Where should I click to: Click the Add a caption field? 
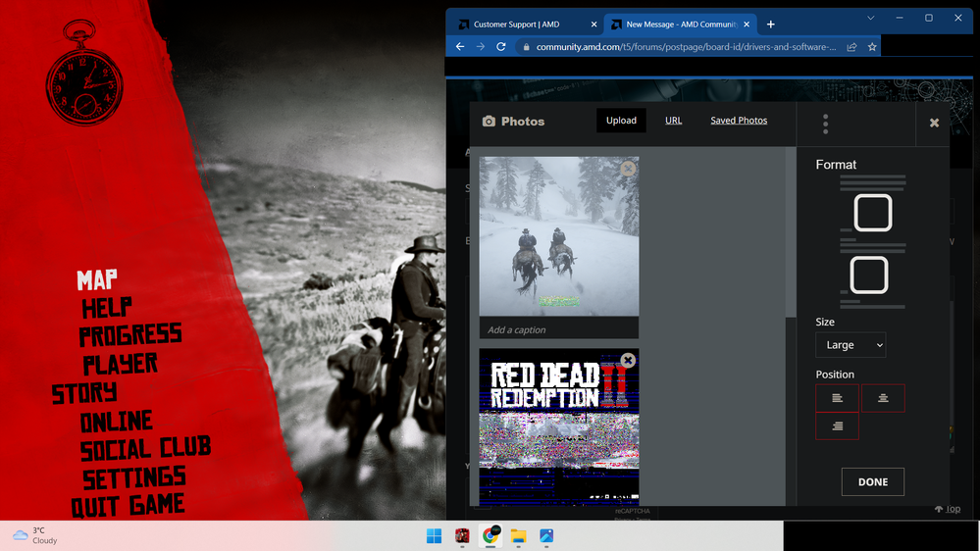tap(559, 329)
